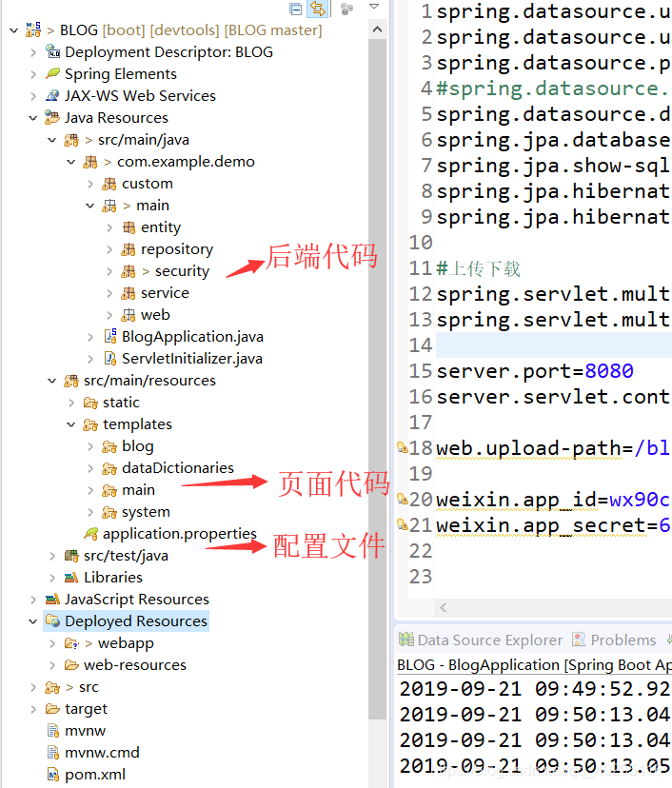Switch to Data Source Explorer tab
Image resolution: width=672 pixels, height=788 pixels.
point(481,640)
